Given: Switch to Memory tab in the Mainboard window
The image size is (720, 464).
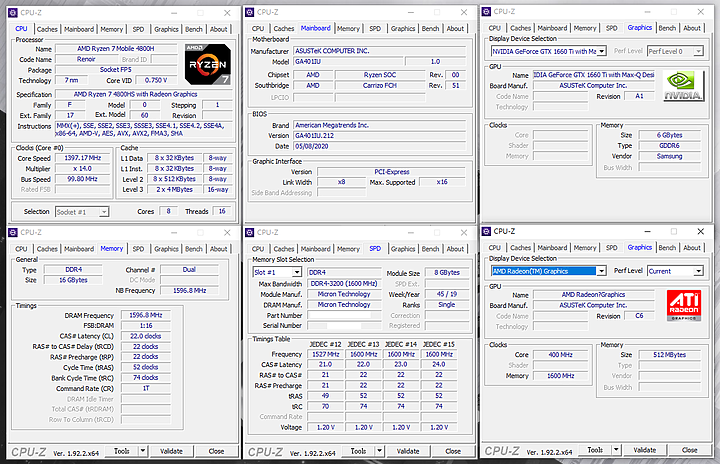Looking at the screenshot, I should 349,28.
